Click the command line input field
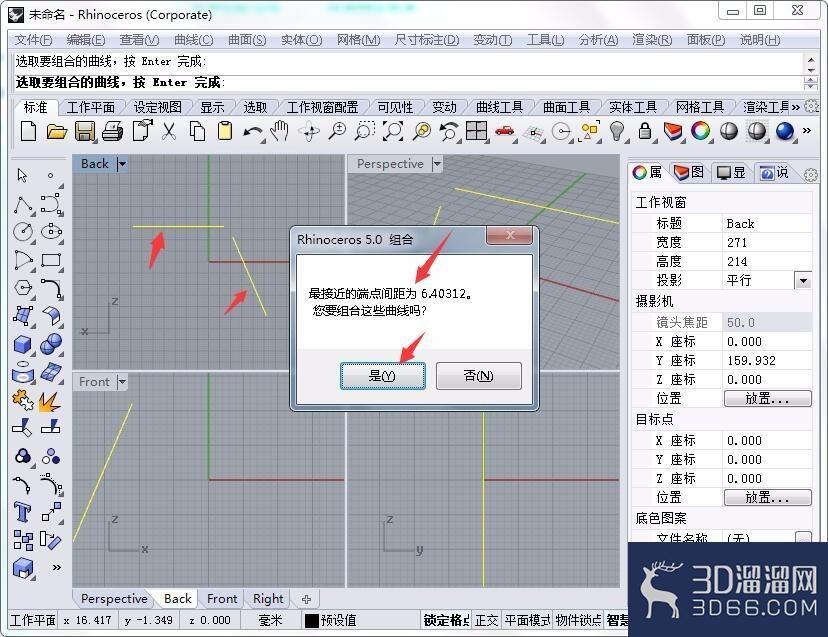Screen dimensions: 828x637 pyautogui.click(x=407, y=82)
